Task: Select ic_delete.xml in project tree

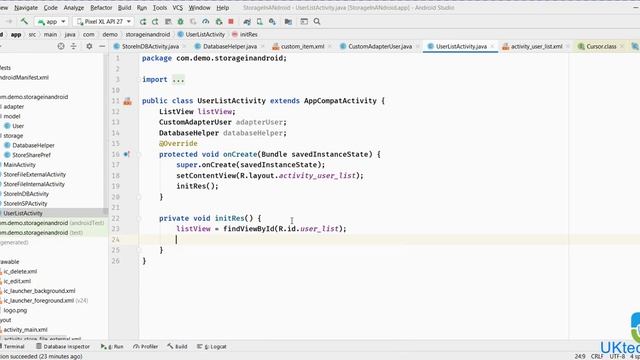Action: pyautogui.click(x=20, y=271)
